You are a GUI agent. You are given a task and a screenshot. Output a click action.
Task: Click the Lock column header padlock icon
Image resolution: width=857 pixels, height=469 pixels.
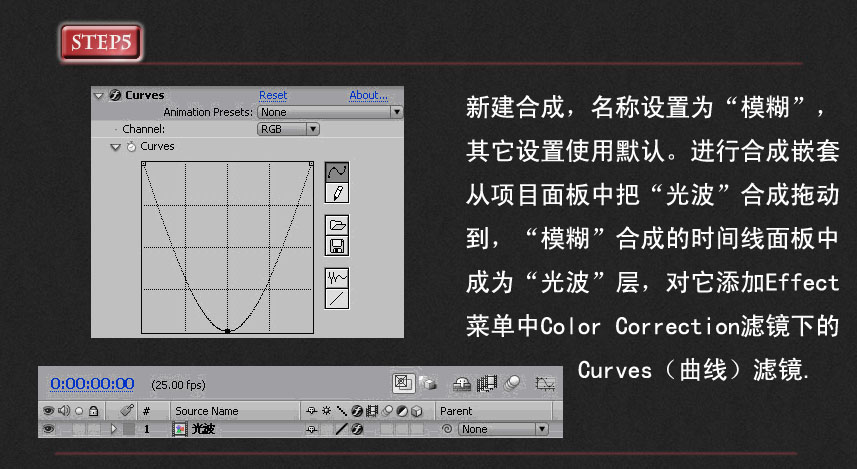[93, 411]
